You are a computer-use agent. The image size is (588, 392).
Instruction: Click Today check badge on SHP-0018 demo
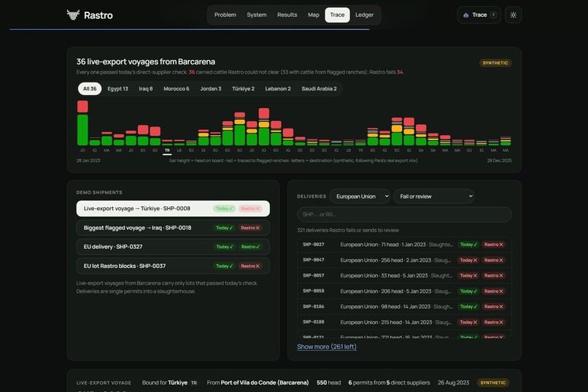click(x=224, y=228)
